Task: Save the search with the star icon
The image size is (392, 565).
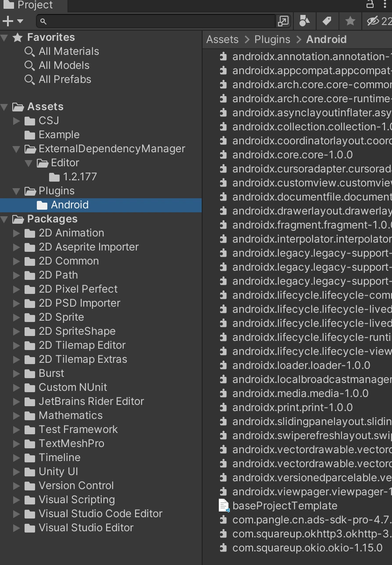Action: coord(350,21)
